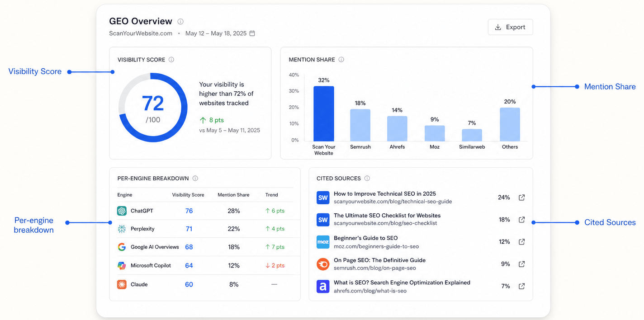This screenshot has width=644, height=320.
Task: Open 'Beginner's Guide to SEO' link
Action: click(x=366, y=238)
